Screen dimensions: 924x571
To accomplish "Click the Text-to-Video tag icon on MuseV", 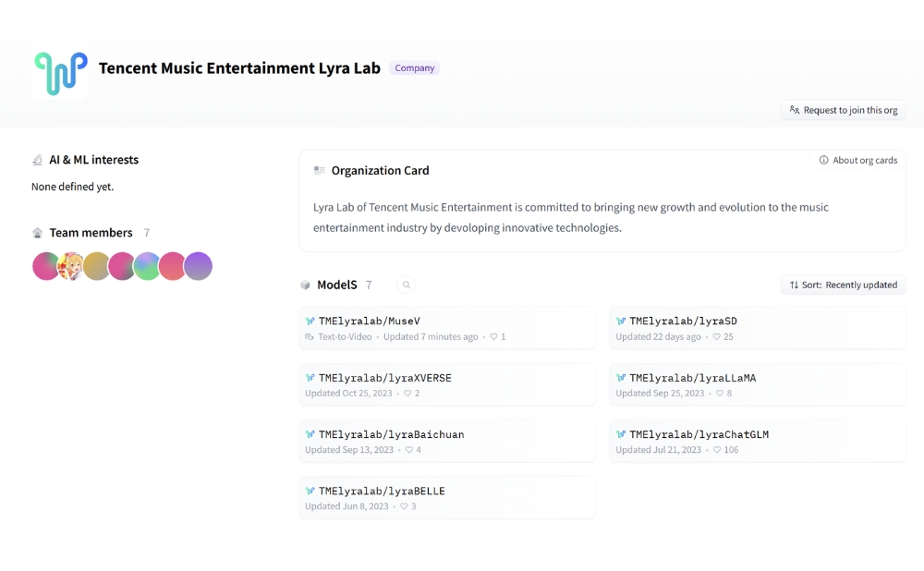I will click(310, 337).
